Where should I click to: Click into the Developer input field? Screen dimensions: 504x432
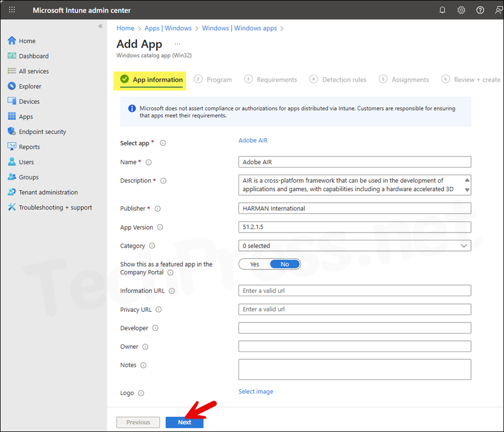(355, 328)
